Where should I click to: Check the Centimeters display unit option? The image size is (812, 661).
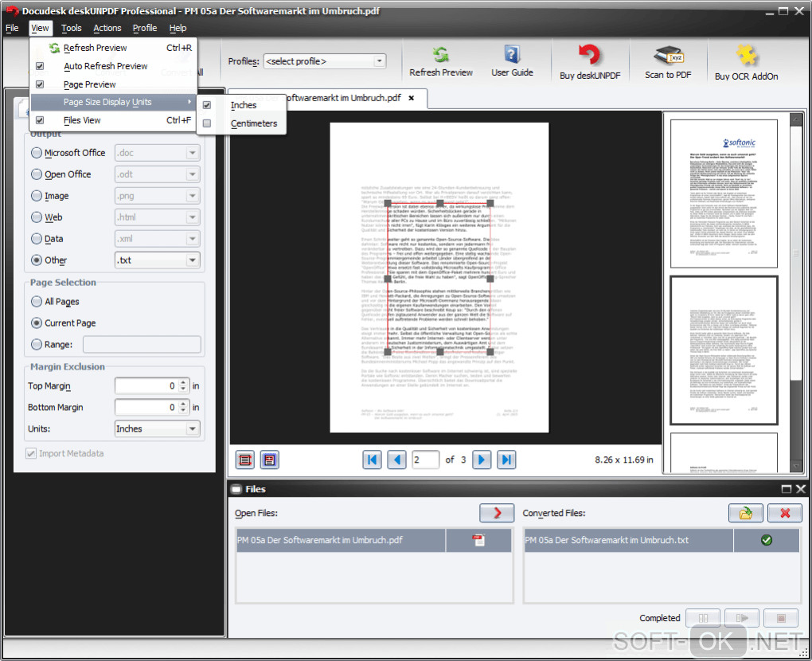pos(207,123)
